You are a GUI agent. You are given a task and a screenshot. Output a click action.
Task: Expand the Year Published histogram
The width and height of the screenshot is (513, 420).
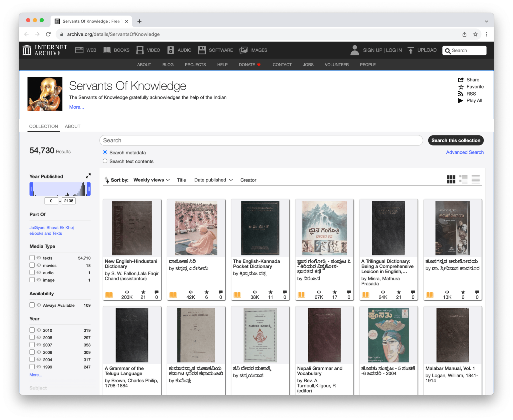pos(88,176)
